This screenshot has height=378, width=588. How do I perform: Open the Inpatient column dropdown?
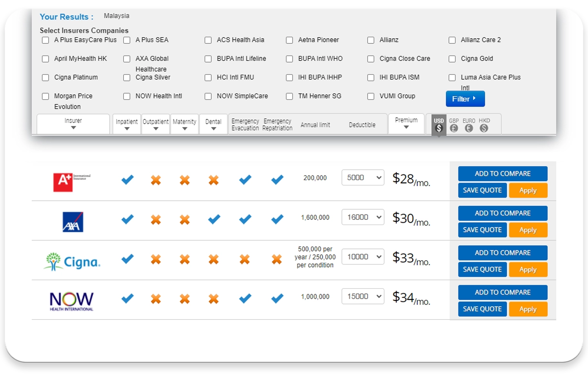pos(127,124)
